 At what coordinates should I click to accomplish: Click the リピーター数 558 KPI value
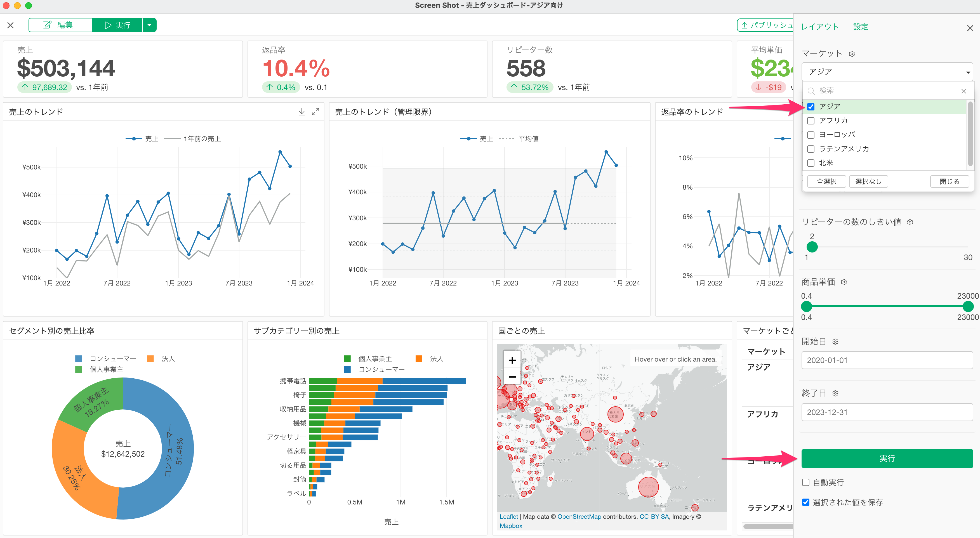click(x=526, y=69)
